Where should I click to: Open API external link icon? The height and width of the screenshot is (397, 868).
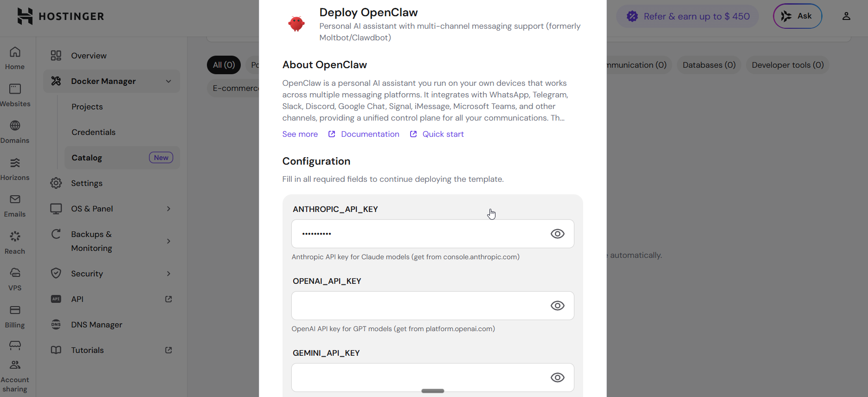(x=168, y=299)
